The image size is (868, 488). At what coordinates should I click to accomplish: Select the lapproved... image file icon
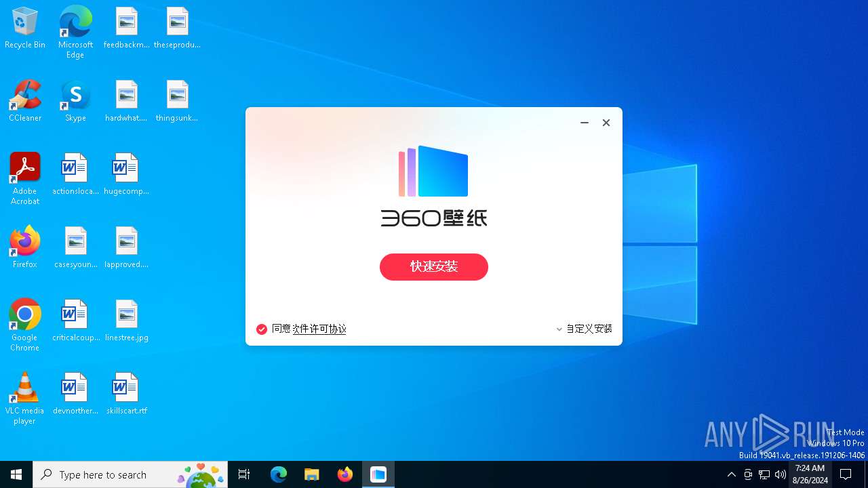tap(126, 247)
